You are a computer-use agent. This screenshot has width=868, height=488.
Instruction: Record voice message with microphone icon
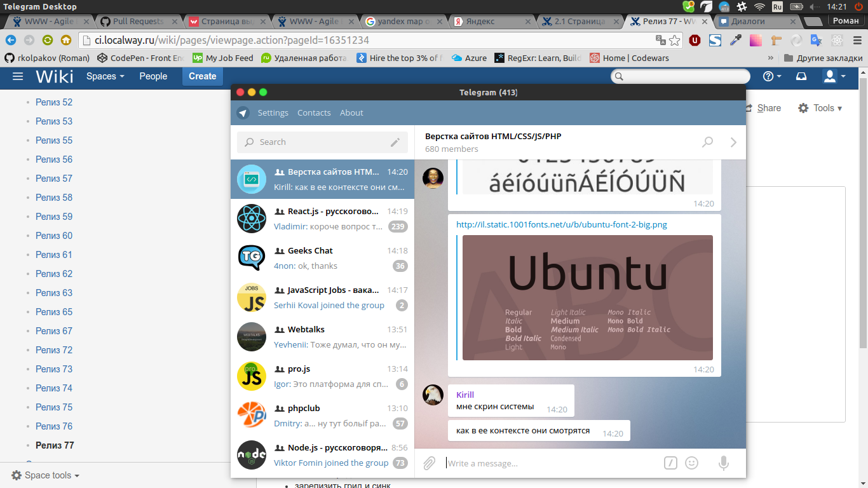pos(723,463)
